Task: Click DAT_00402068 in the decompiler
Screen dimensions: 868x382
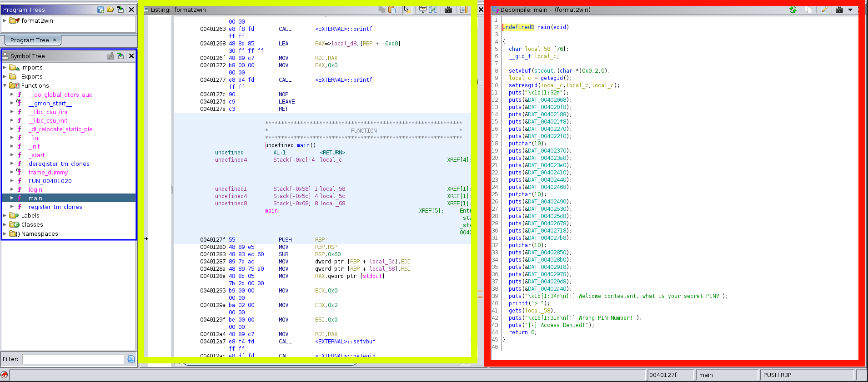Action: (548, 100)
